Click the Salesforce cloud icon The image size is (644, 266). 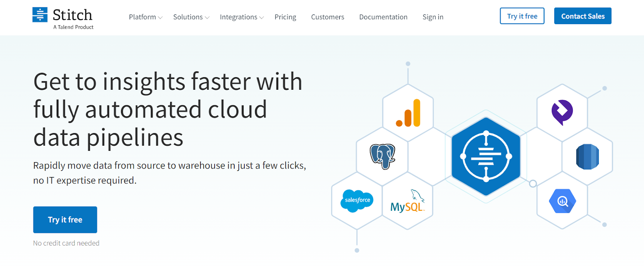tap(357, 200)
